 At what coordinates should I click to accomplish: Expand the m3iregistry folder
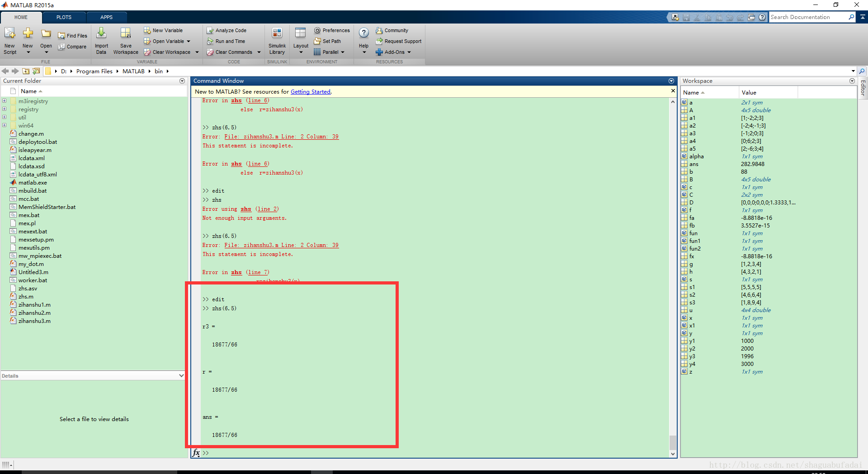pyautogui.click(x=4, y=101)
